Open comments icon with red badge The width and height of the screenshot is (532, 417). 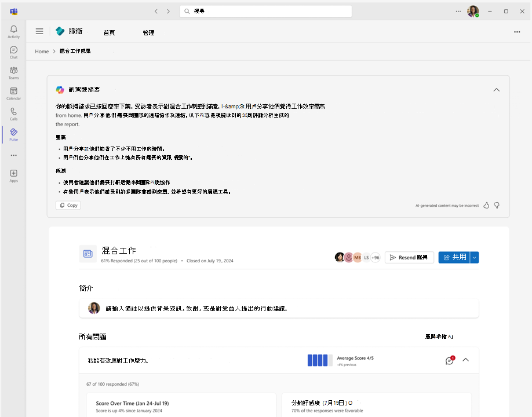pyautogui.click(x=450, y=360)
